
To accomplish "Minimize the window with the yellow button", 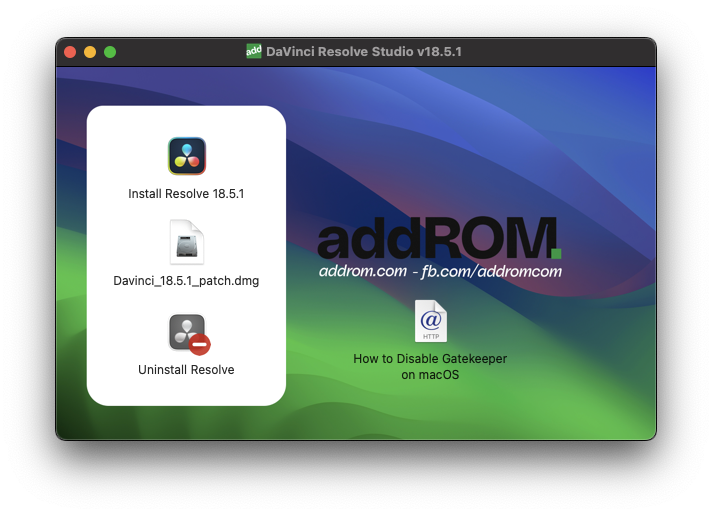I will click(x=90, y=52).
